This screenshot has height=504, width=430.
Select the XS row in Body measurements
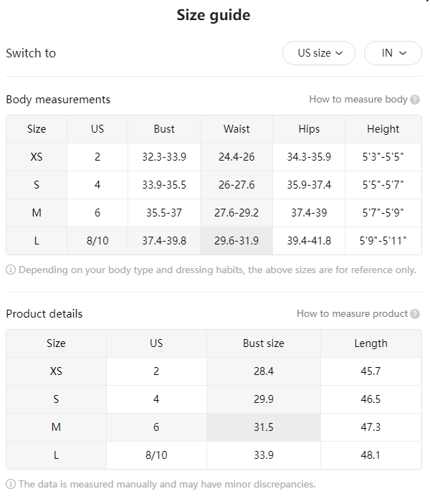point(214,157)
